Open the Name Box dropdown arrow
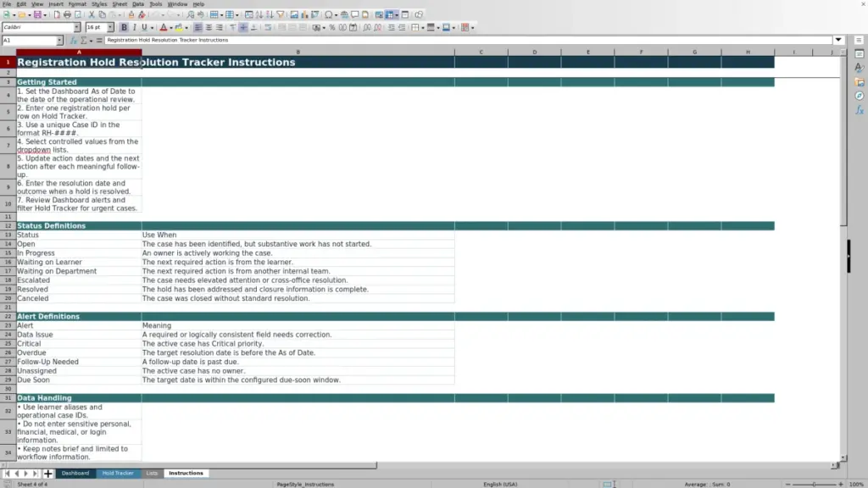868x488 pixels. coord(59,41)
